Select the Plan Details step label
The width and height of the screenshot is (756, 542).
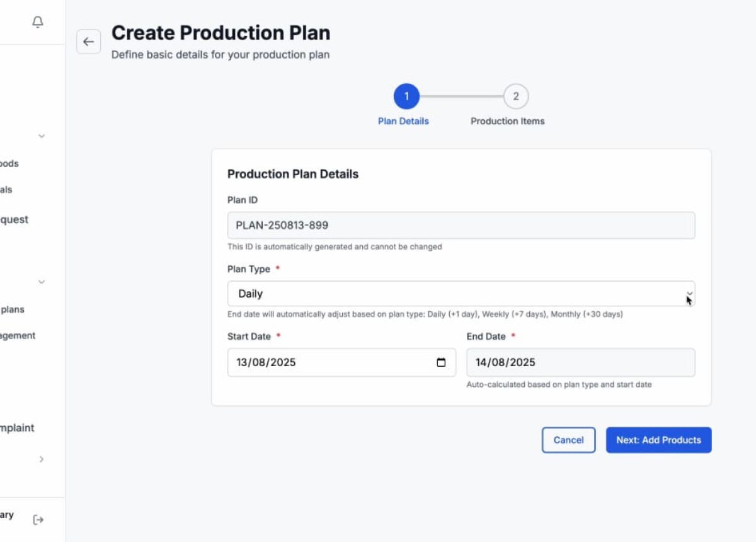point(403,121)
